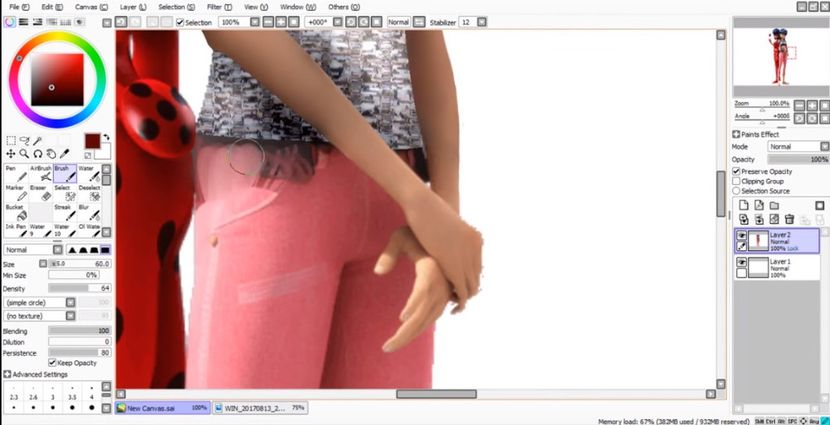
Task: Open the layer Mode dropdown
Action: [824, 147]
